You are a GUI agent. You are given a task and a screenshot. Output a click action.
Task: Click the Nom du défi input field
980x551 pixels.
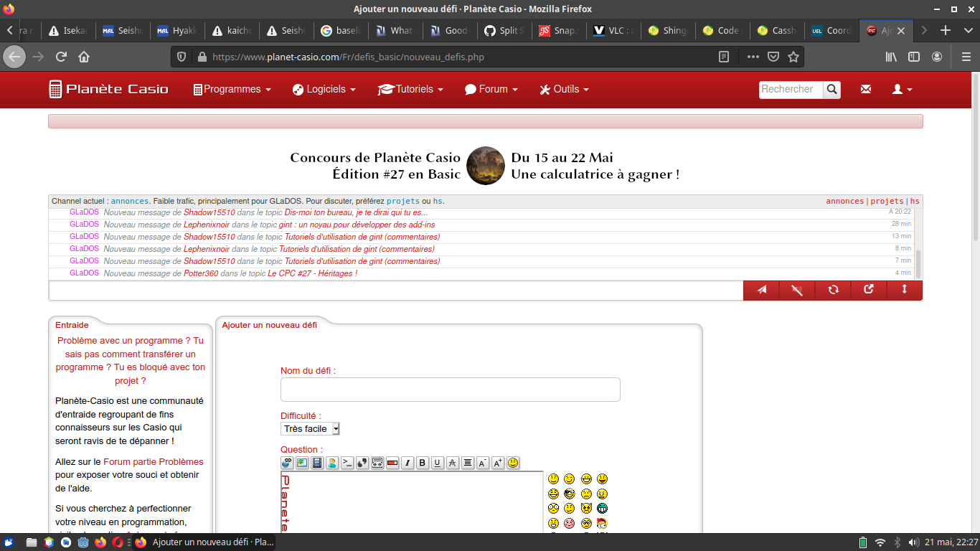coord(450,390)
